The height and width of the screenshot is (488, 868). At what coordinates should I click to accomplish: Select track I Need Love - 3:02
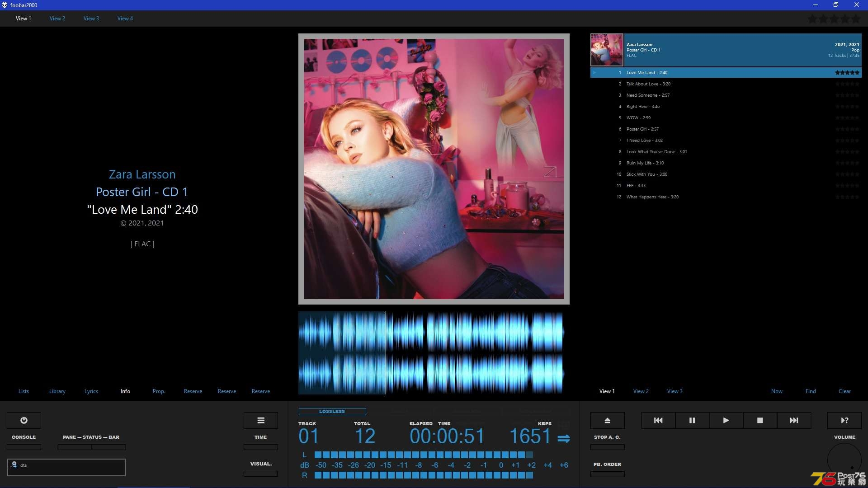pos(726,141)
